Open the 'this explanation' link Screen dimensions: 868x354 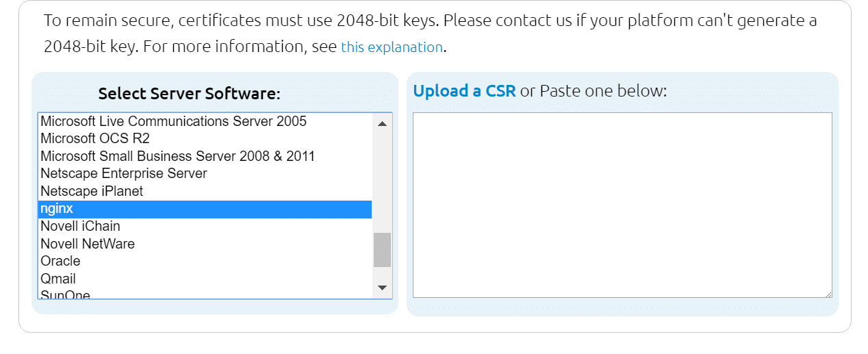click(392, 47)
